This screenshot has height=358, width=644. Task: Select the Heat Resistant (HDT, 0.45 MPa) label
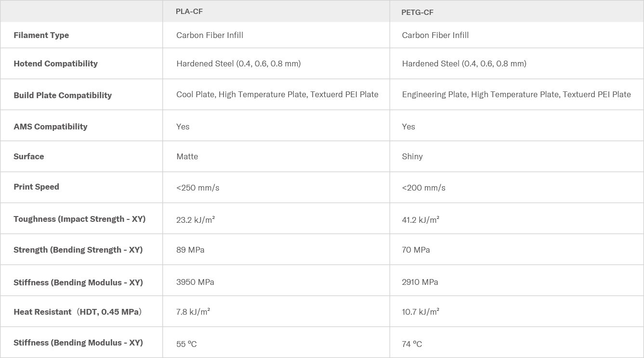[78, 312]
